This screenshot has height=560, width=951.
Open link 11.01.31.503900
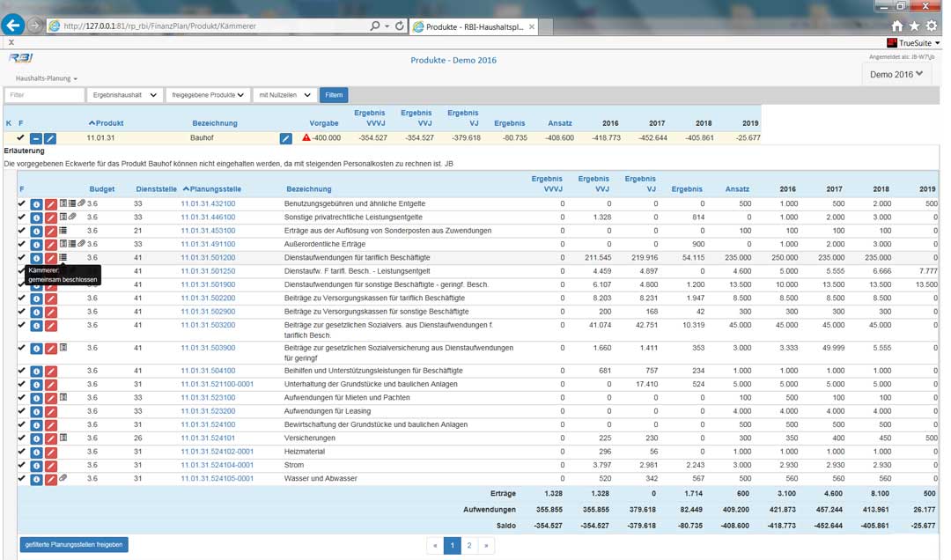208,349
